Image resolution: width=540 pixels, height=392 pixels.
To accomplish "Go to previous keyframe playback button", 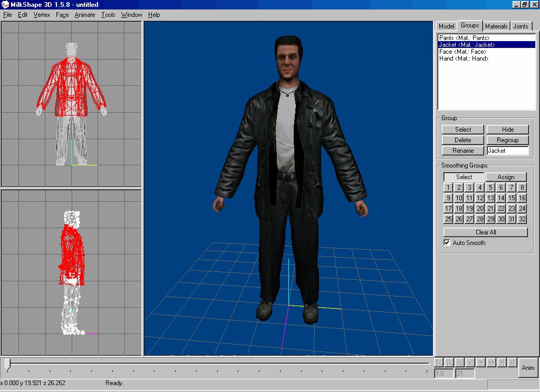I will 449,362.
